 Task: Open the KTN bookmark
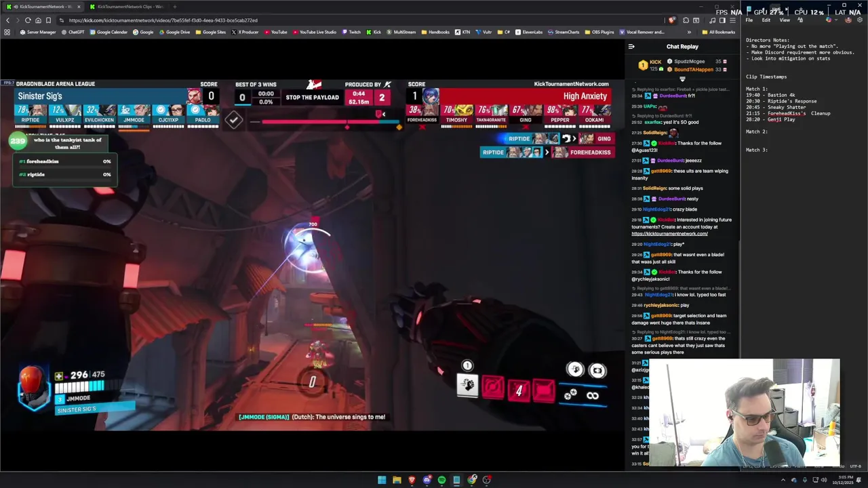pyautogui.click(x=462, y=32)
